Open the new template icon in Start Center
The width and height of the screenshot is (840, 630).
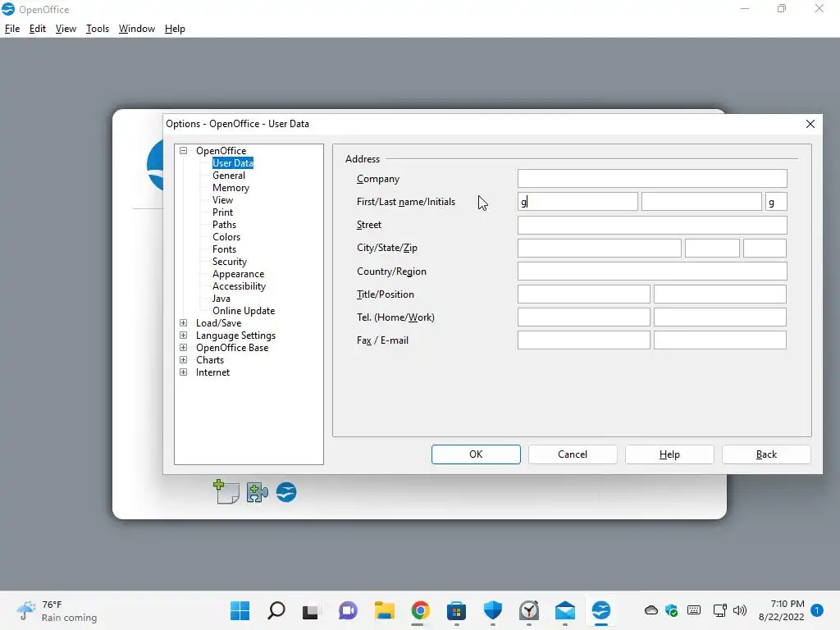coord(226,492)
